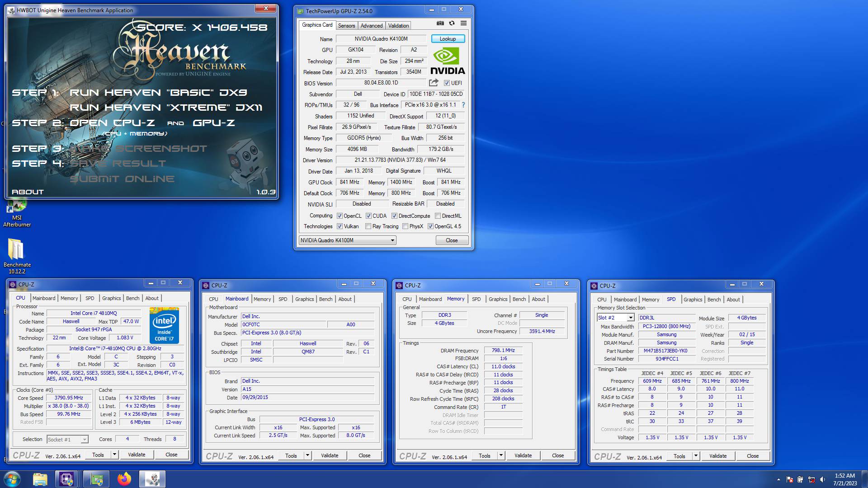The height and width of the screenshot is (488, 868).
Task: Run Heaven "Xtreme" DX11 benchmark
Action: pos(165,108)
